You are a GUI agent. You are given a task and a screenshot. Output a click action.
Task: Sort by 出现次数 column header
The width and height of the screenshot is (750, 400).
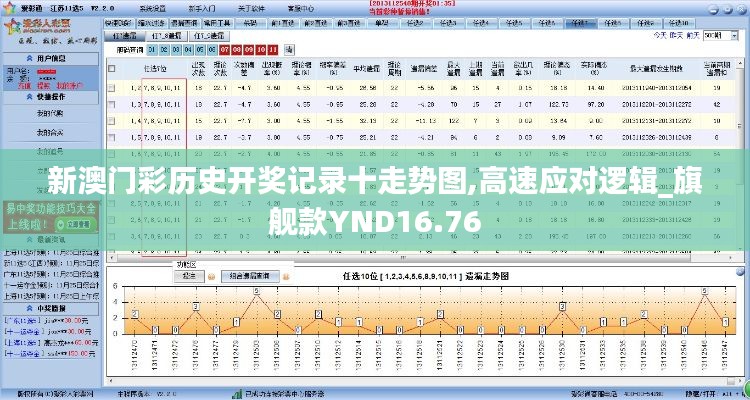coord(197,69)
